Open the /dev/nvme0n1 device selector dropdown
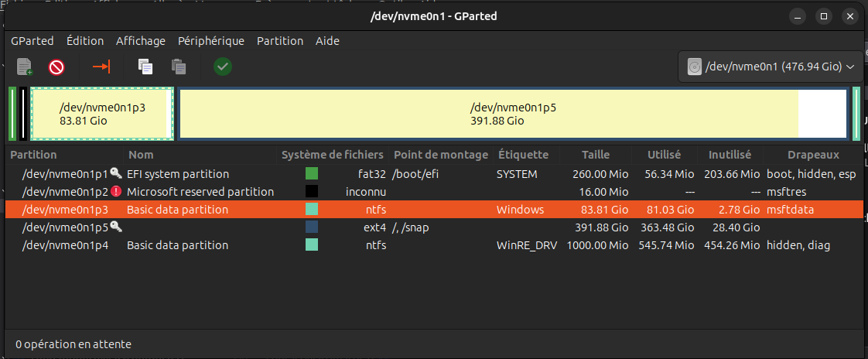 (771, 67)
